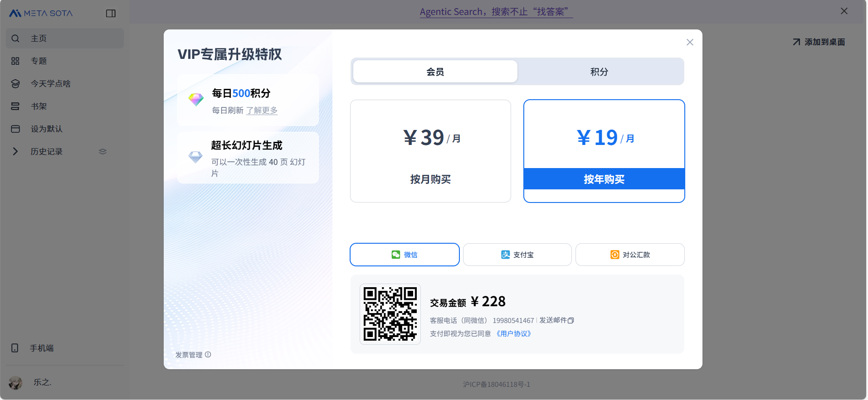
Task: Select the ¥19 yearly plan card
Action: [x=604, y=151]
